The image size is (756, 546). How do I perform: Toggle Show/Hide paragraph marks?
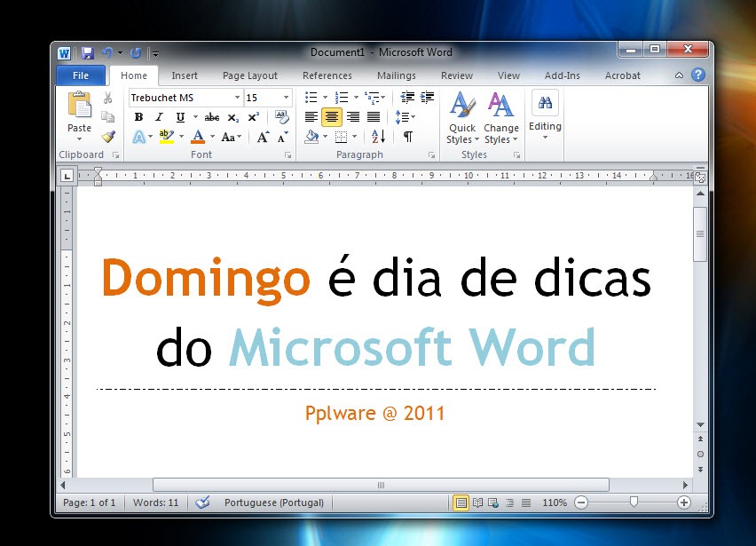[x=408, y=137]
